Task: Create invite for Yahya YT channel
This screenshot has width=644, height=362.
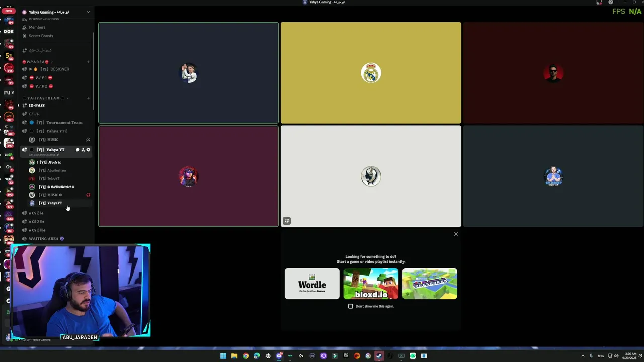Action: pos(83,150)
